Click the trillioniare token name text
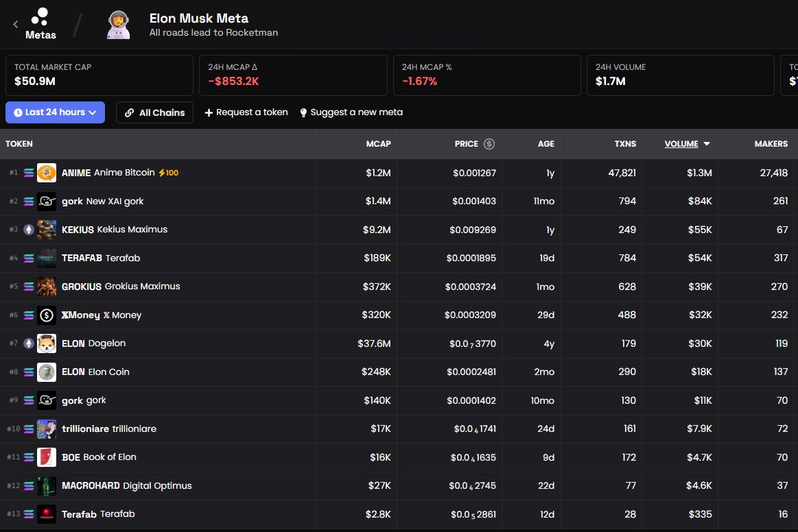This screenshot has height=532, width=798. tap(109, 429)
